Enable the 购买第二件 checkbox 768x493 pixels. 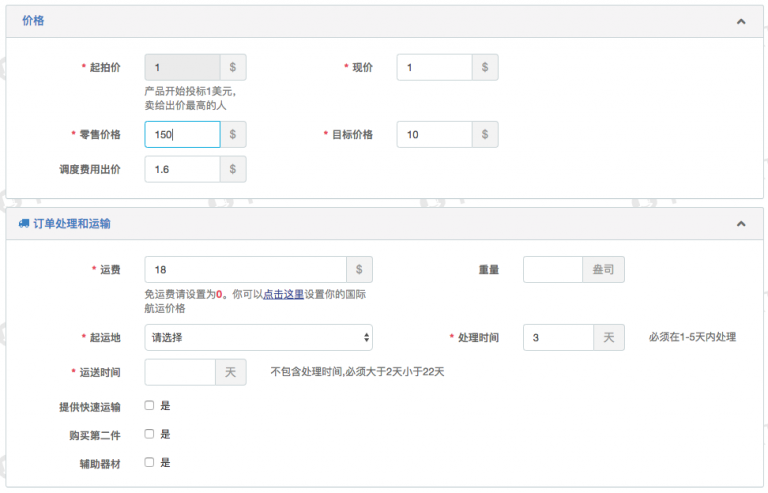pos(149,434)
